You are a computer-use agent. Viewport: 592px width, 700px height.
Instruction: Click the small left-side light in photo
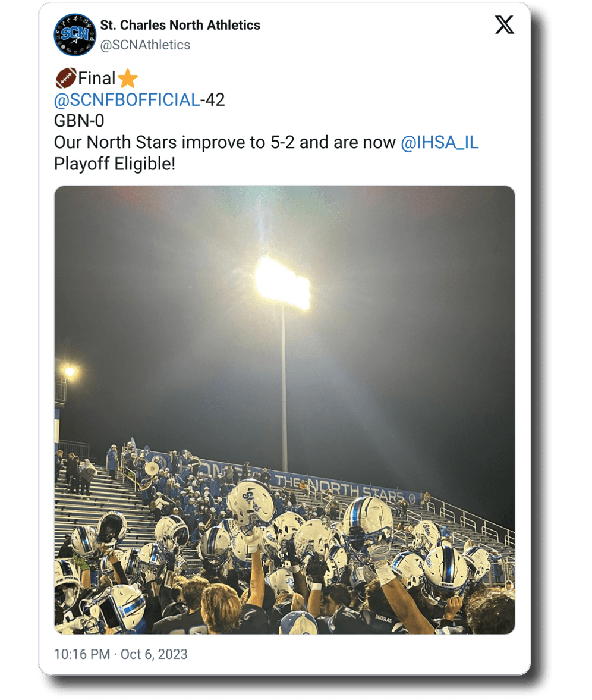pyautogui.click(x=70, y=372)
